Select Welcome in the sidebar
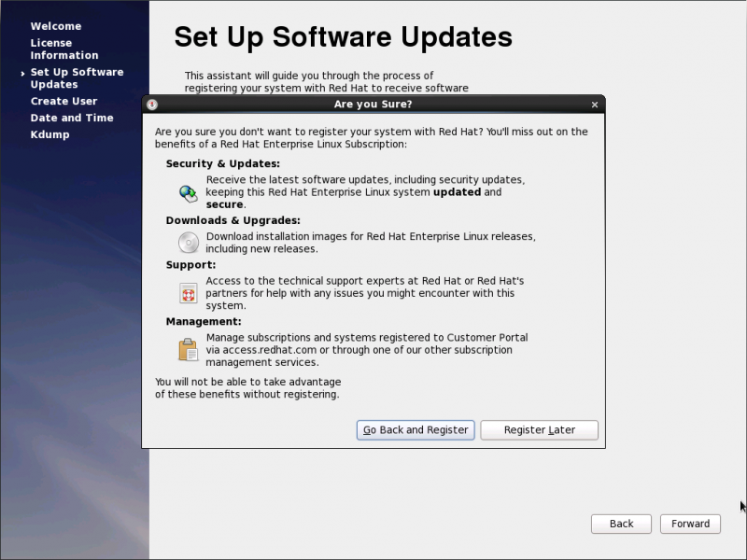The image size is (747, 560). coord(56,26)
